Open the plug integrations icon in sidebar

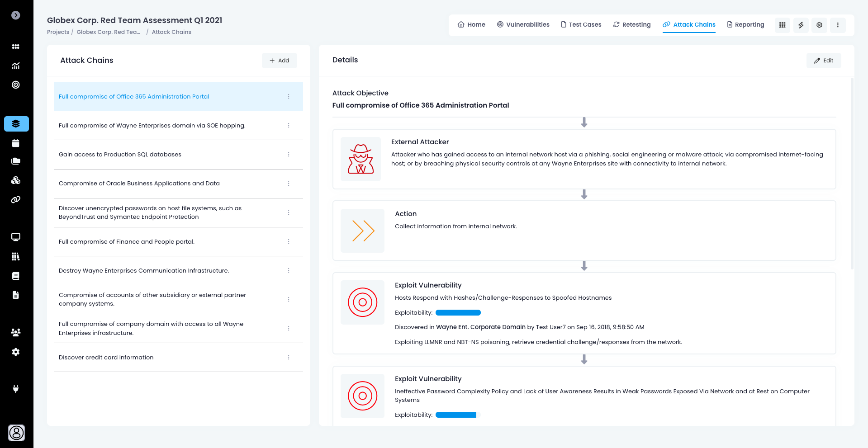tap(16, 389)
